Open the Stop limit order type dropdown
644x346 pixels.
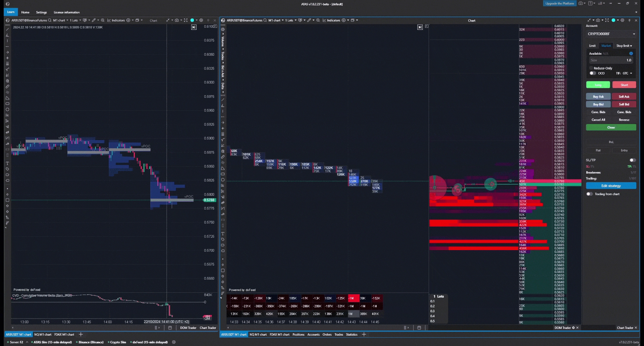pos(624,46)
